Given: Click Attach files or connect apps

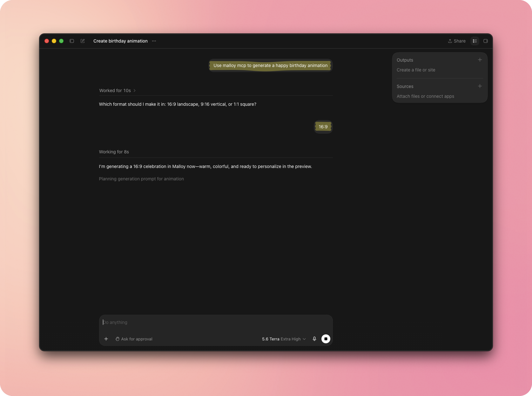Looking at the screenshot, I should click(x=425, y=96).
